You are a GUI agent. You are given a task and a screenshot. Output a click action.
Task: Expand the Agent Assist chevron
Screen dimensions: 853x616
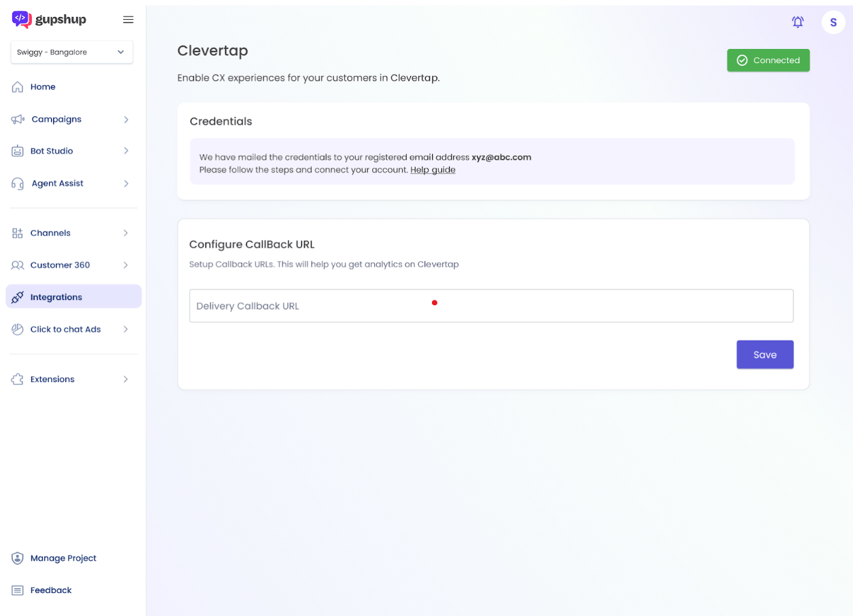pos(126,184)
